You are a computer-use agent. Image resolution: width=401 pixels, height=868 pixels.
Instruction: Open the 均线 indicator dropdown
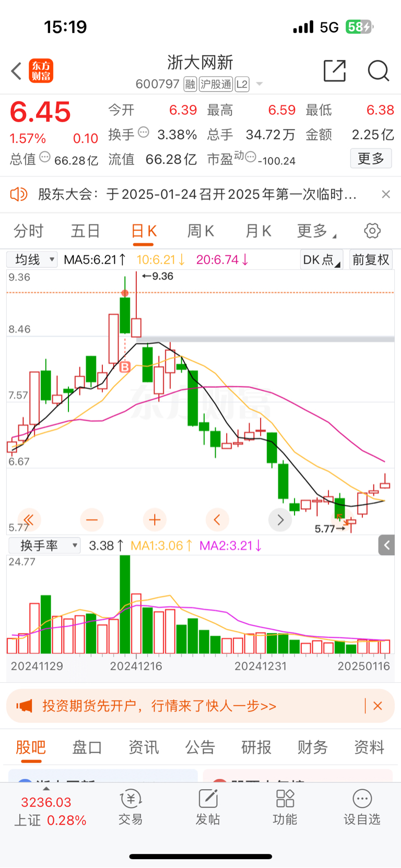tap(32, 259)
